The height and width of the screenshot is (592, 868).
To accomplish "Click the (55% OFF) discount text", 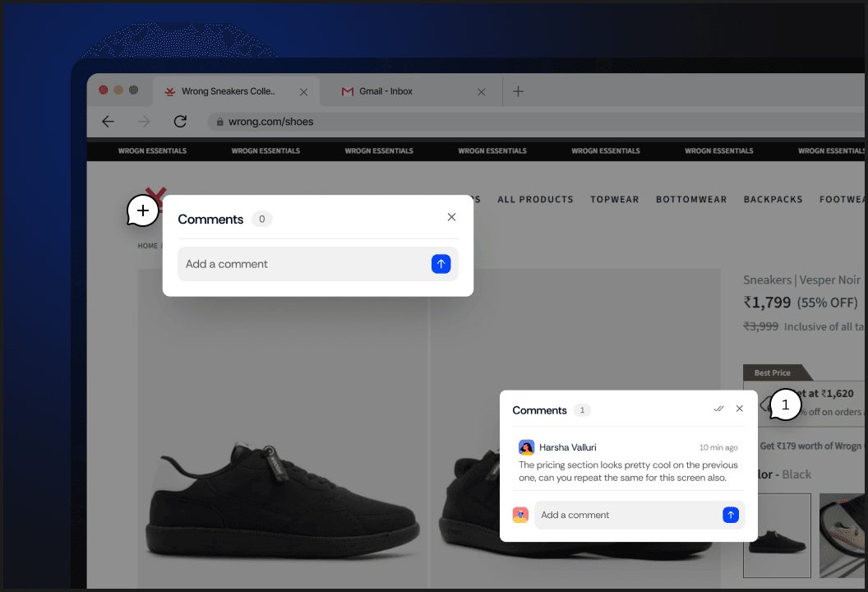I will coord(827,303).
